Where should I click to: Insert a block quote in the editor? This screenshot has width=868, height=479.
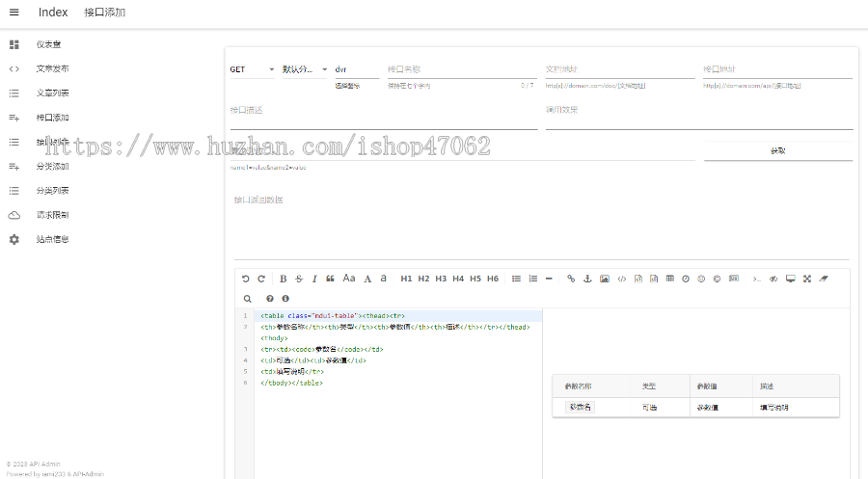pos(330,279)
